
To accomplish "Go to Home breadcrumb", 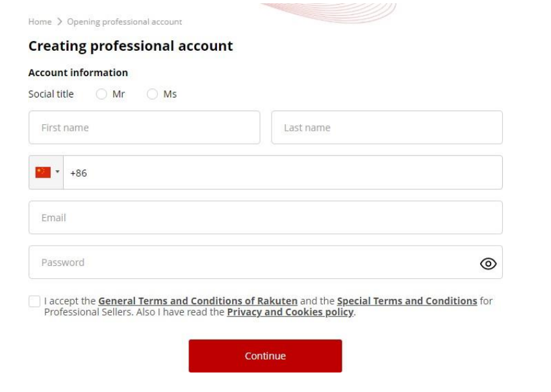I will coord(40,22).
